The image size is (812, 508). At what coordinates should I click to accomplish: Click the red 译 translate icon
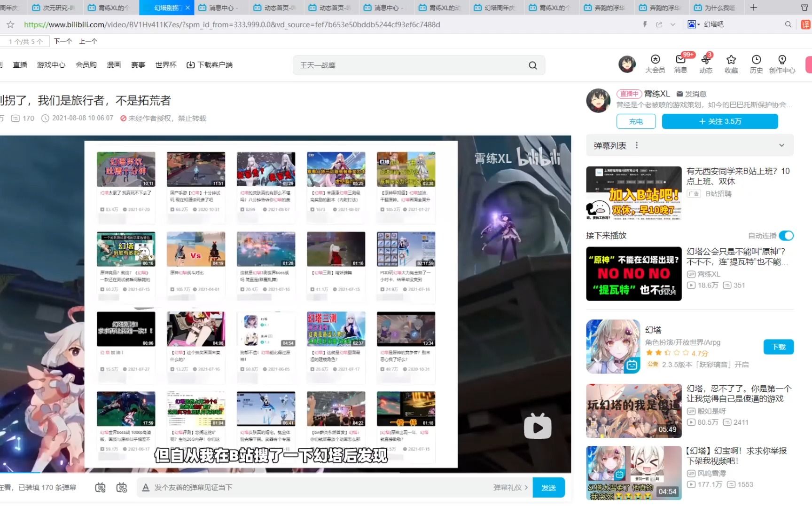tap(806, 24)
